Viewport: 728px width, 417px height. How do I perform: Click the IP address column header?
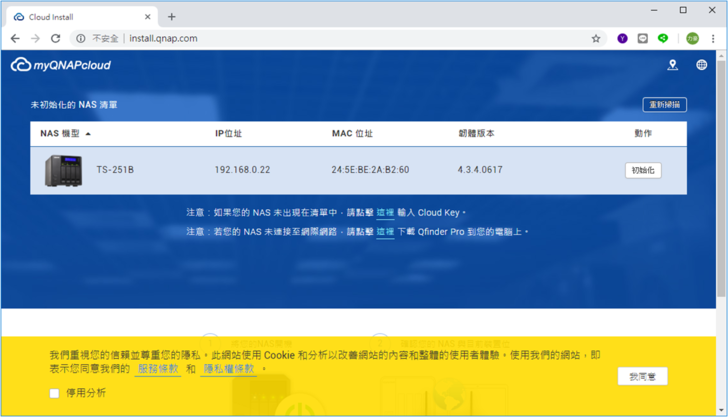click(x=228, y=134)
